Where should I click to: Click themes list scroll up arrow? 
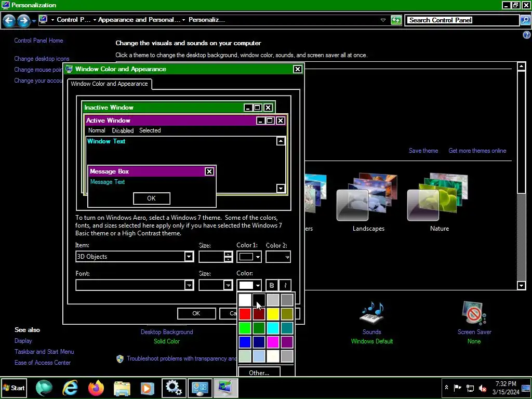[522, 66]
